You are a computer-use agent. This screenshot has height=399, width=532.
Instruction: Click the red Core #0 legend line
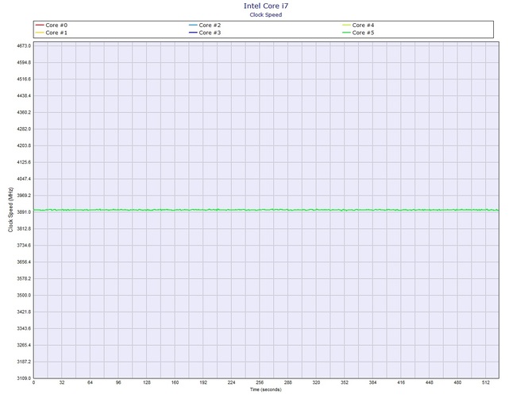40,25
